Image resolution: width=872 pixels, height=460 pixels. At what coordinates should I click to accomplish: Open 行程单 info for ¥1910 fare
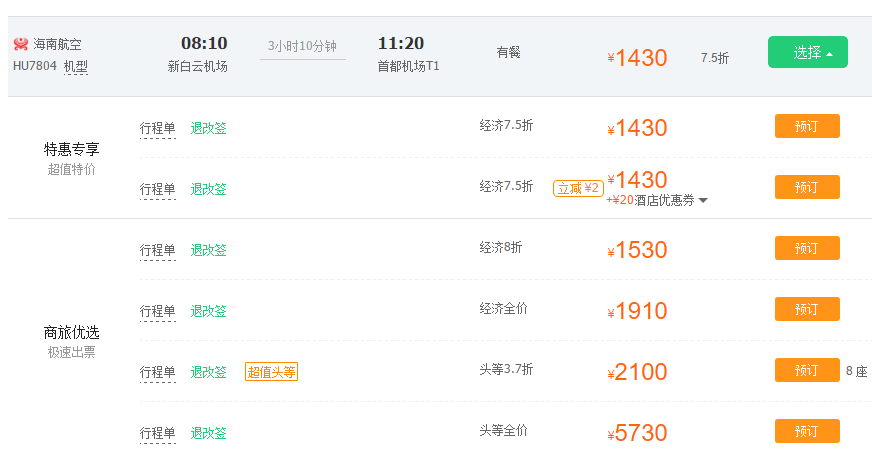pos(157,311)
